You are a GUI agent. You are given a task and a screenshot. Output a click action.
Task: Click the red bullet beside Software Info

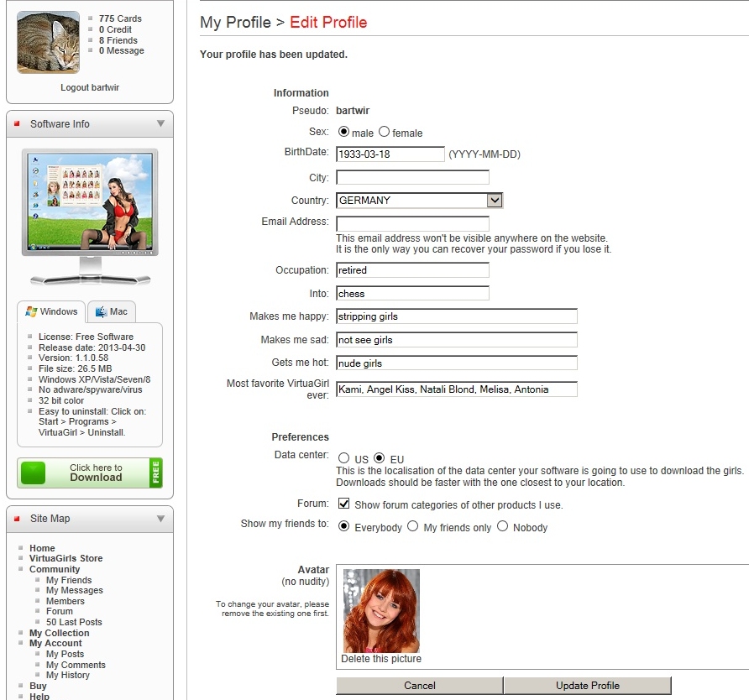point(17,124)
